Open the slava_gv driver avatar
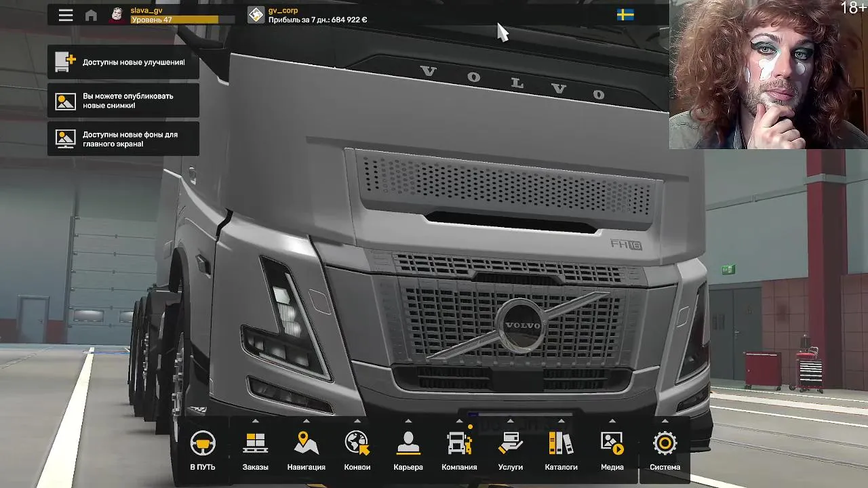The height and width of the screenshot is (488, 868). pos(117,15)
